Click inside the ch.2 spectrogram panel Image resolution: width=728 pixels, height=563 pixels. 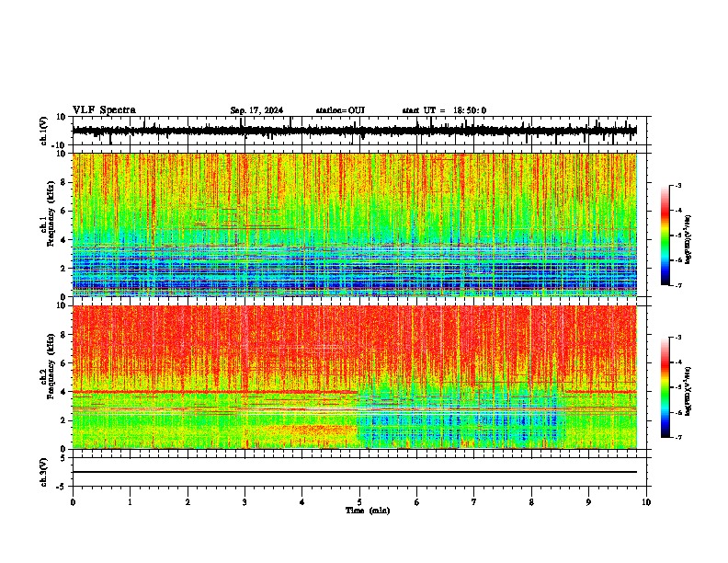pyautogui.click(x=355, y=377)
